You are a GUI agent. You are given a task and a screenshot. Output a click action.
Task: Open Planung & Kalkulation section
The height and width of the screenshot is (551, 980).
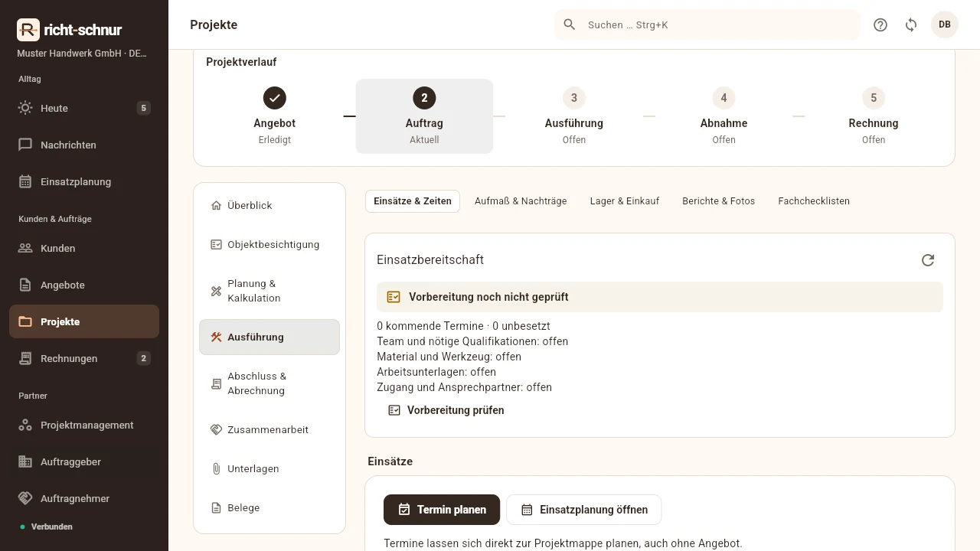point(269,291)
